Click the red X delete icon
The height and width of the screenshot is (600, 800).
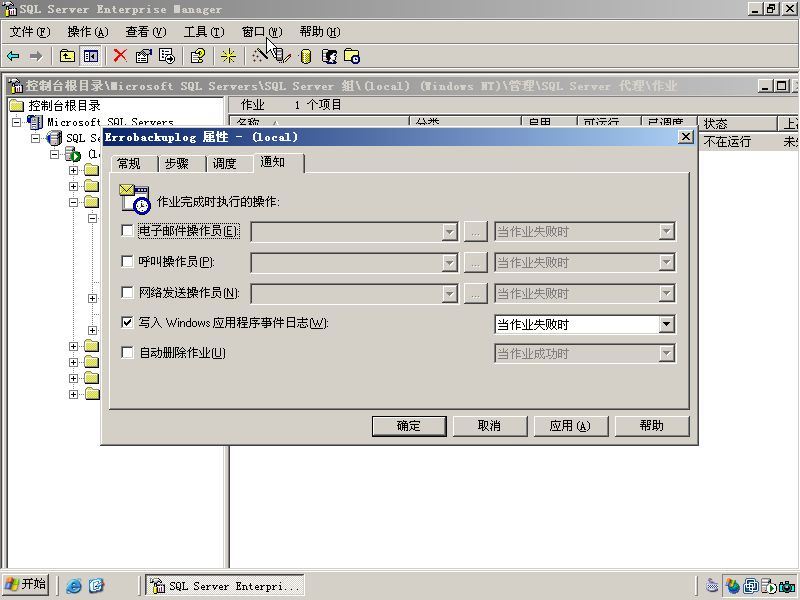pyautogui.click(x=120, y=56)
